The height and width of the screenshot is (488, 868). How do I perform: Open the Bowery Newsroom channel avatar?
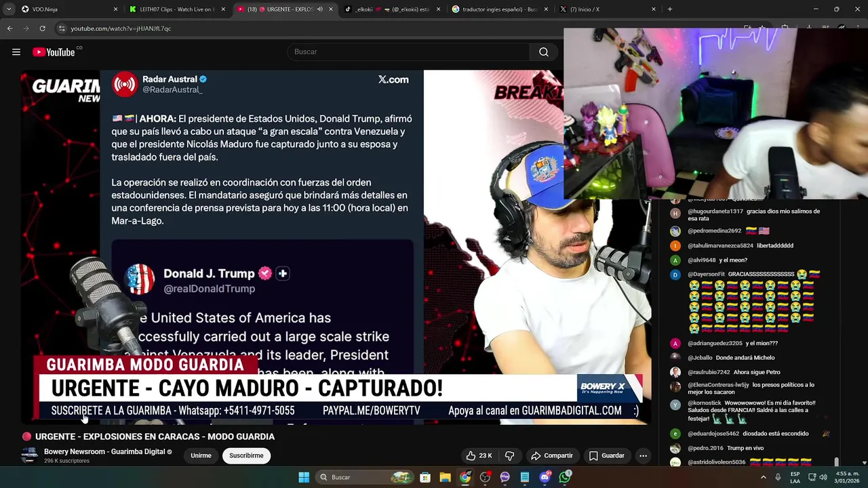29,455
